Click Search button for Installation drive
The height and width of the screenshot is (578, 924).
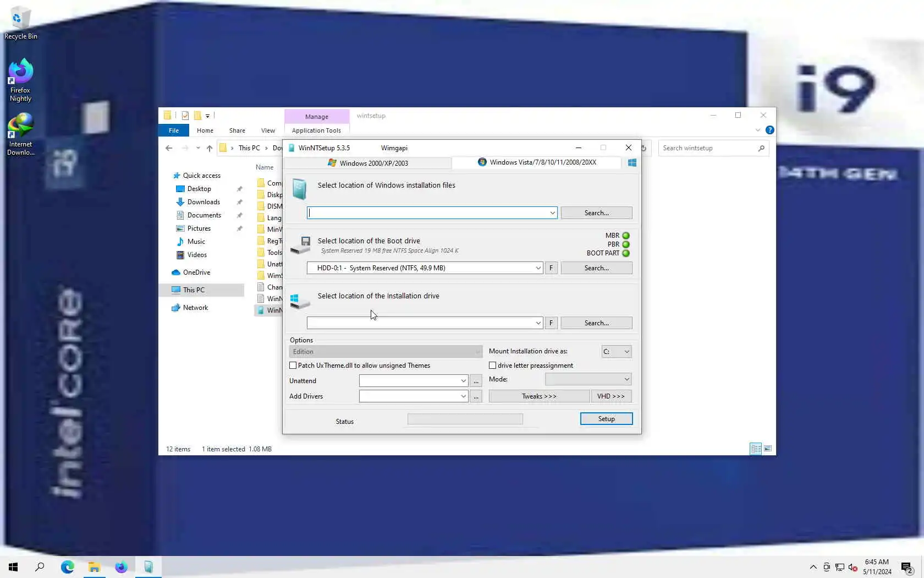[597, 323]
